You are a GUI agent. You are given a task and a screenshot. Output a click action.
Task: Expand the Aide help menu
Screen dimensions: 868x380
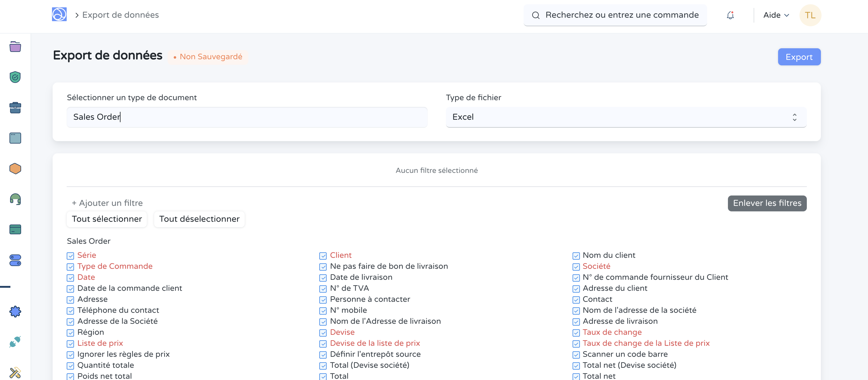(x=776, y=15)
